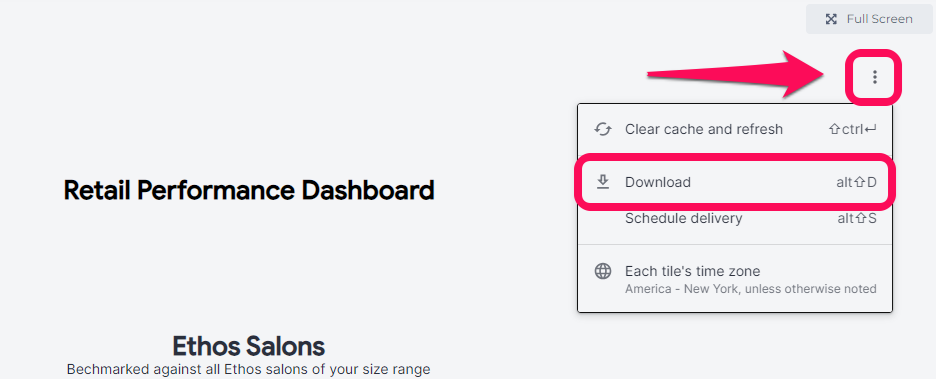The height and width of the screenshot is (379, 936).
Task: Click the Ethos Salons heading
Action: point(248,346)
